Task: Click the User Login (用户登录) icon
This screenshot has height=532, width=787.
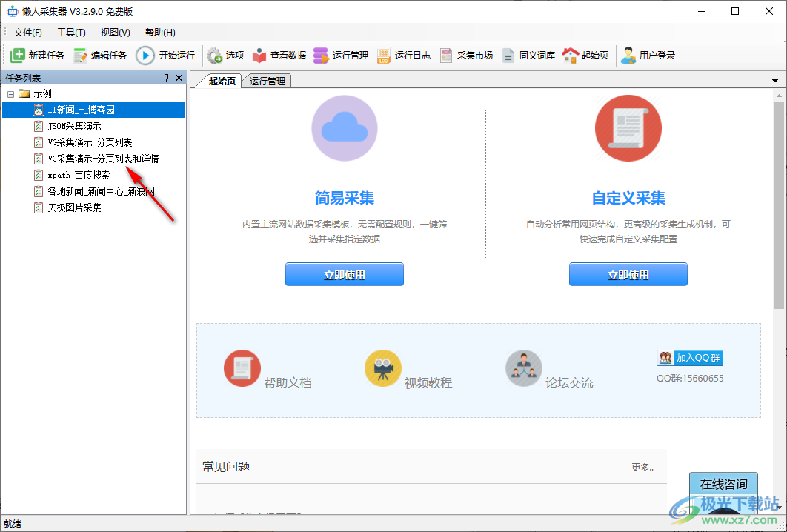Action: tap(628, 56)
